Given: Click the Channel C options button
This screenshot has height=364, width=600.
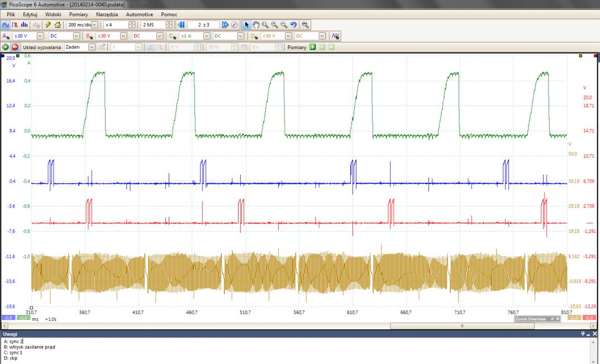Looking at the screenshot, I should coord(173,36).
